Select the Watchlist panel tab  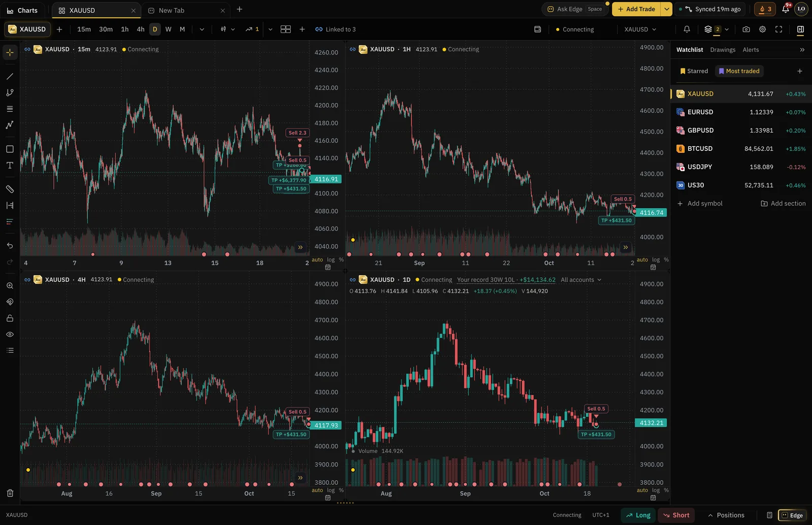(689, 50)
